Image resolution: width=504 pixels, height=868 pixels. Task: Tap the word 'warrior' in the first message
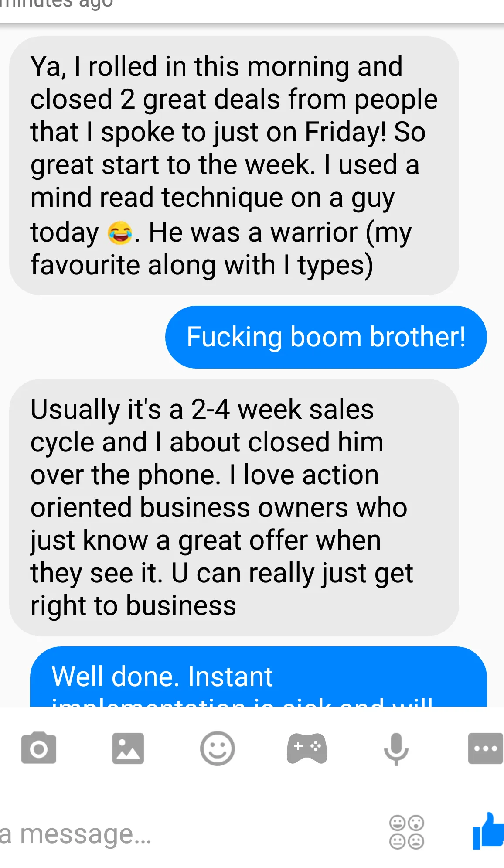click(x=314, y=232)
